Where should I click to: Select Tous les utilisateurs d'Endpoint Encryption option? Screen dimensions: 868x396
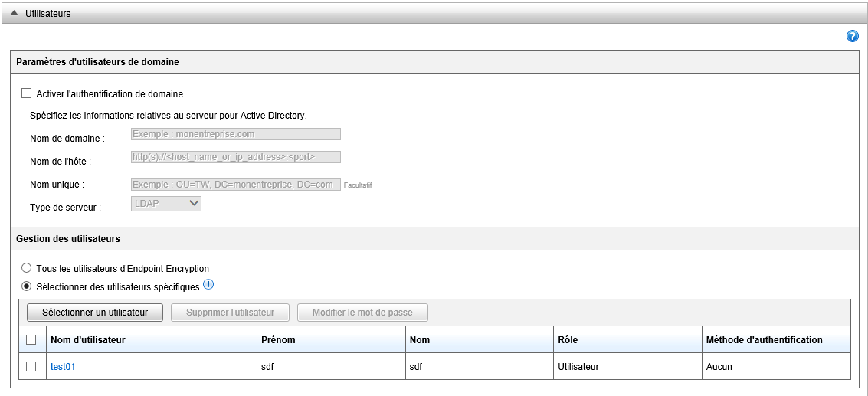pos(27,268)
